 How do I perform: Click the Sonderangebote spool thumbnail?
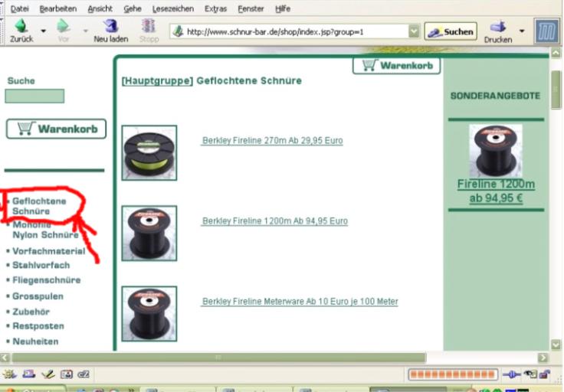[x=496, y=151]
